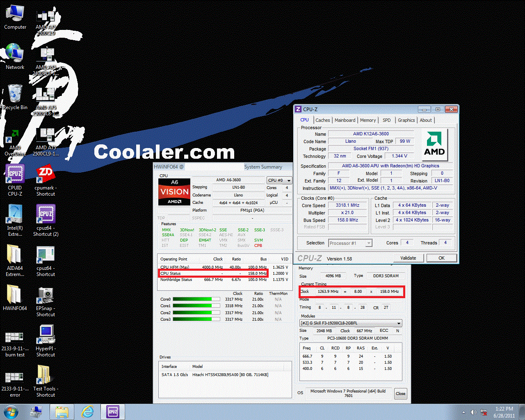Click the 4096 MB memory size value

coord(333,276)
